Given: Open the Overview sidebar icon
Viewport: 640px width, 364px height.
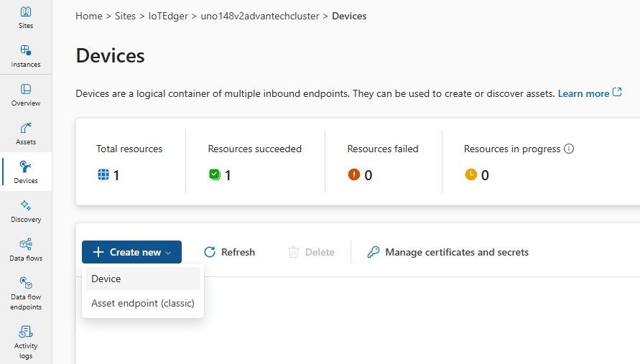Looking at the screenshot, I should 26,95.
